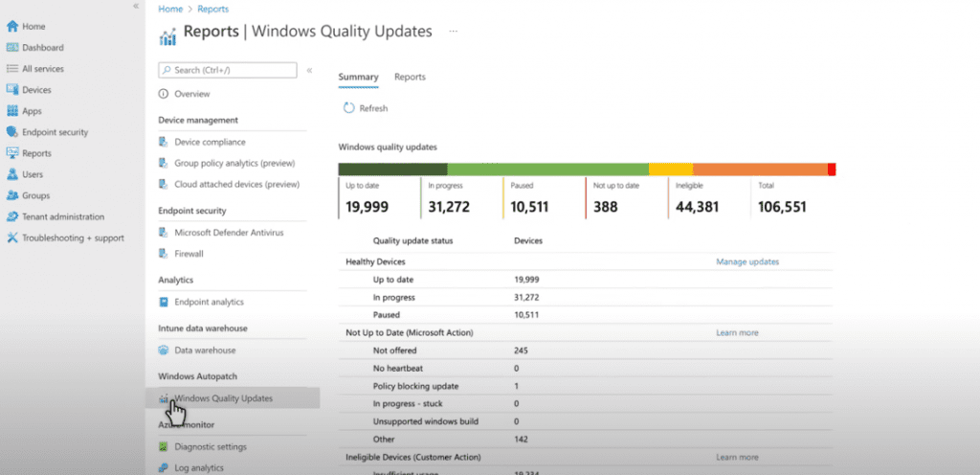Switch to the Reports tab
The image size is (980, 475).
[x=410, y=77]
